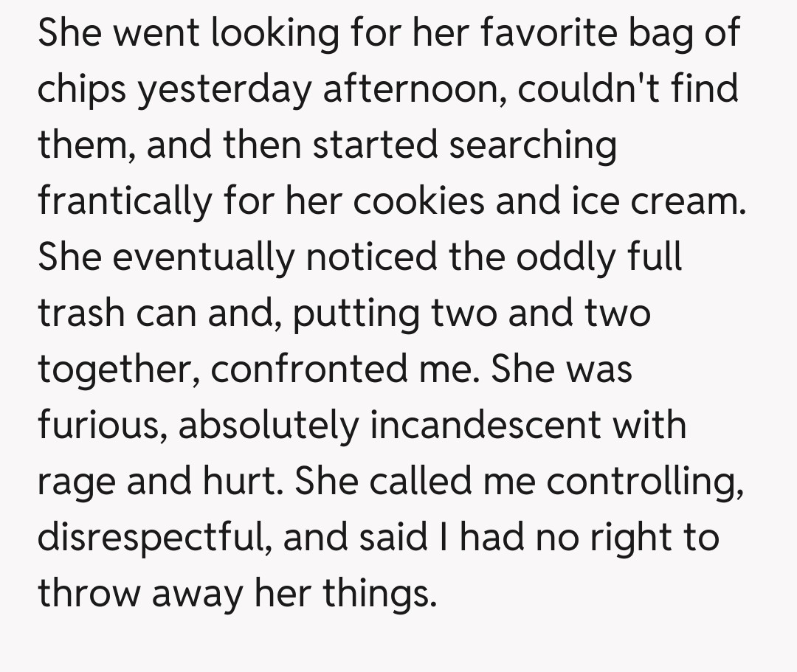This screenshot has height=672, width=797.
Task: Tap the phrase "trash can"
Action: click(117, 314)
